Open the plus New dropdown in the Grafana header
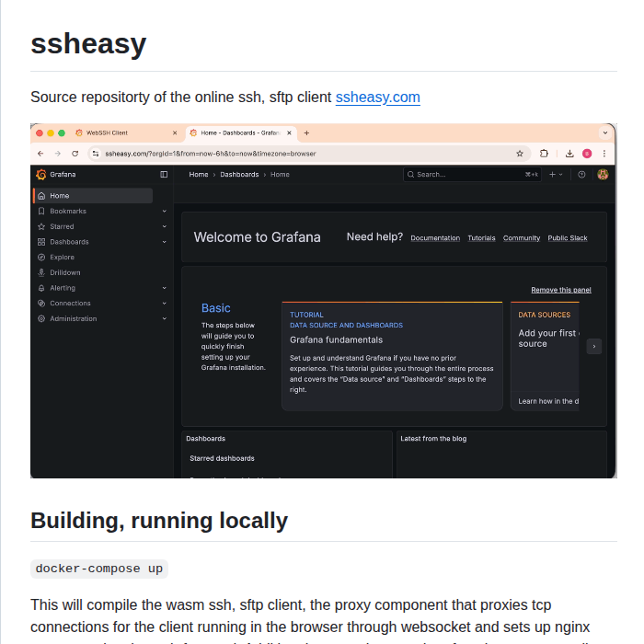This screenshot has width=644, height=644. coord(556,175)
